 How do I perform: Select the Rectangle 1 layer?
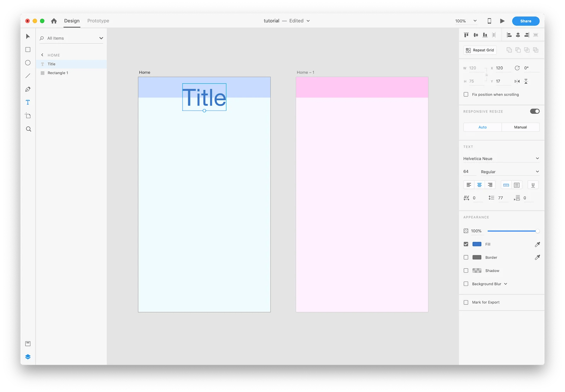click(x=71, y=73)
